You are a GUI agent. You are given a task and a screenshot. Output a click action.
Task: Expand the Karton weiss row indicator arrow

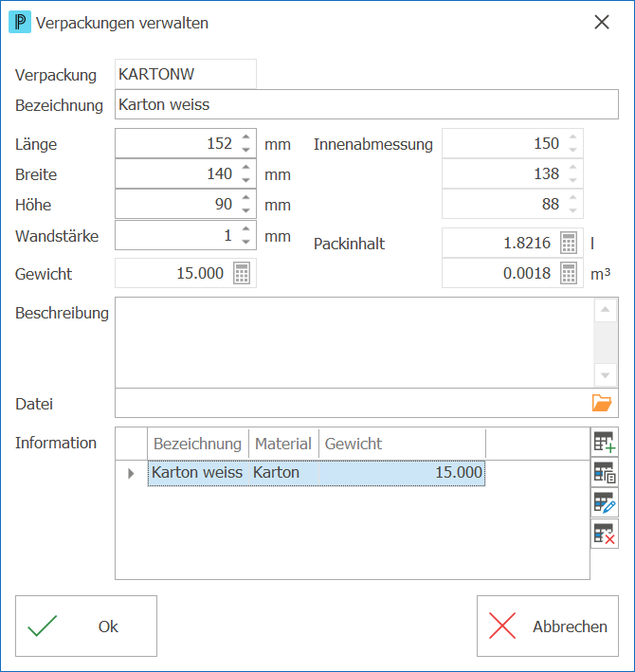coord(131,473)
